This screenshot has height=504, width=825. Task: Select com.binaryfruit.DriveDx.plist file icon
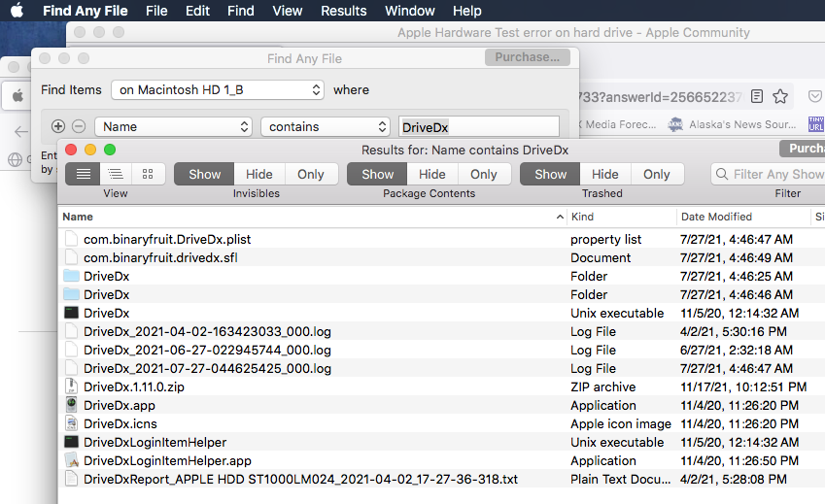click(x=71, y=239)
